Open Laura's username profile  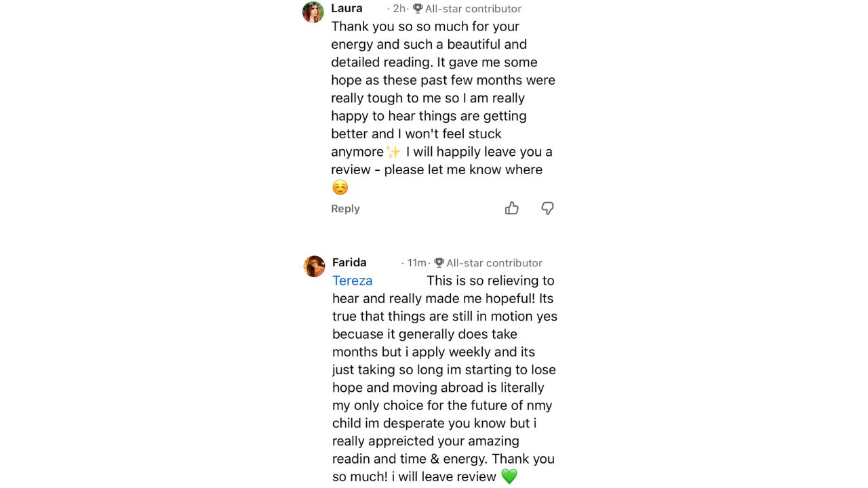click(347, 8)
